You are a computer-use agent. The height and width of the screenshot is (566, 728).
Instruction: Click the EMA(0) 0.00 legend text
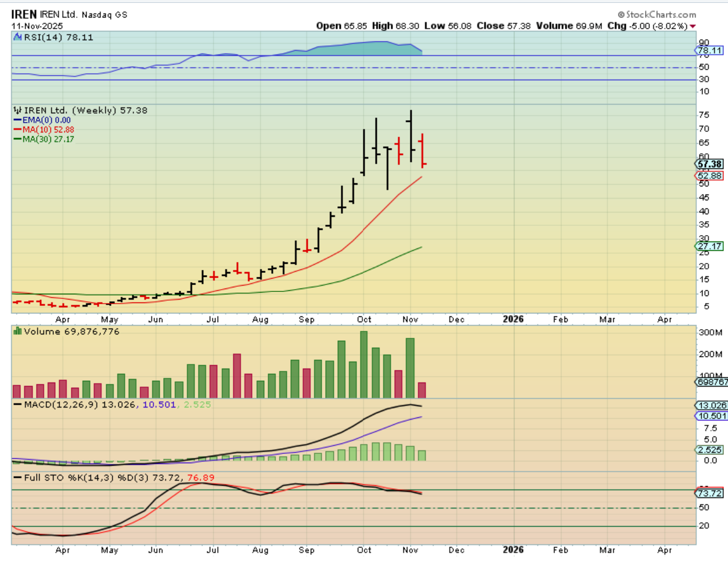(x=46, y=120)
